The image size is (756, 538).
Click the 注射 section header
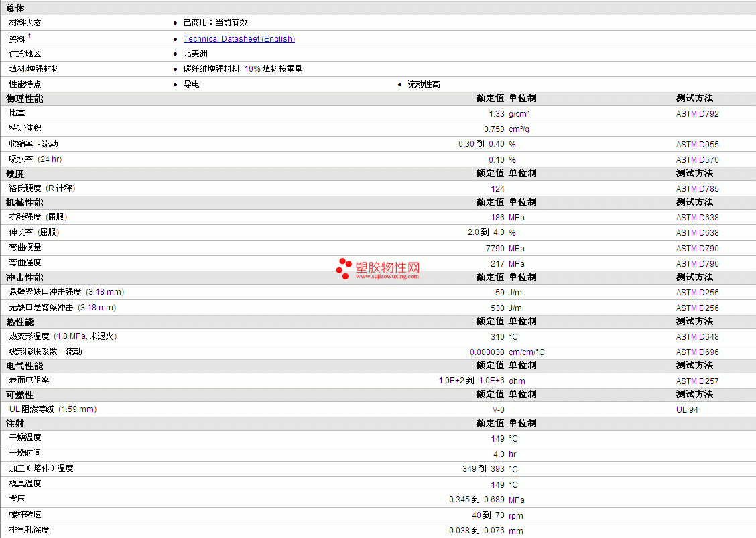pyautogui.click(x=15, y=423)
